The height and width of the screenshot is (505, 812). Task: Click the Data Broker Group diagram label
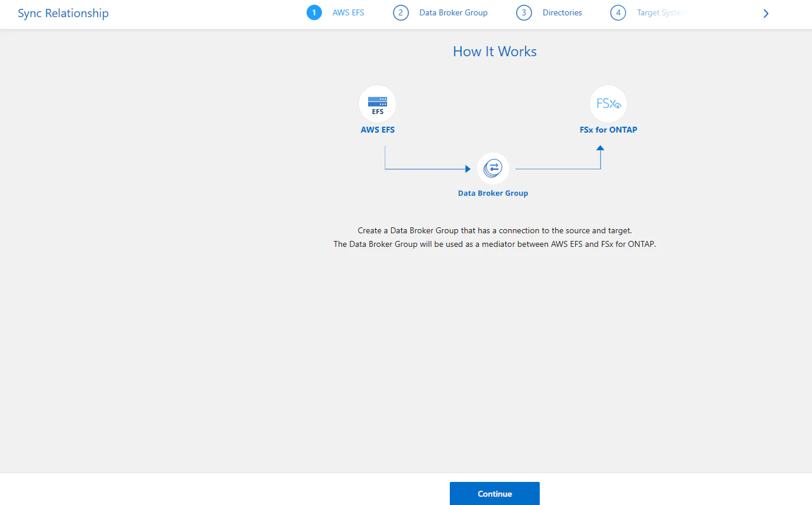(x=493, y=193)
